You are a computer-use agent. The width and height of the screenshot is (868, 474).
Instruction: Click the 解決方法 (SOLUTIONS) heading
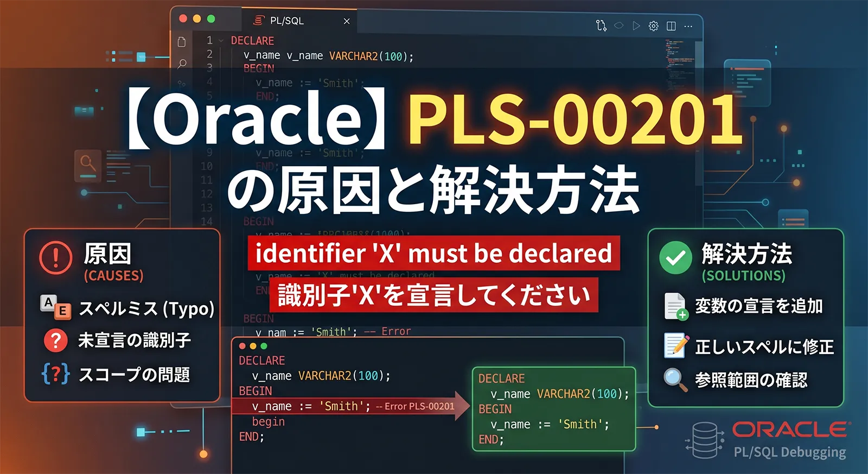tap(746, 262)
